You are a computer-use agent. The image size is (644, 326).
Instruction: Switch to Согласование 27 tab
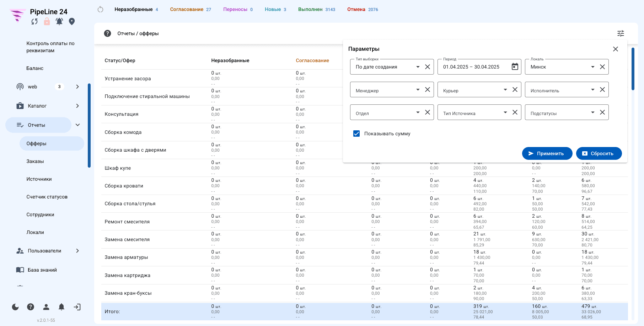coord(190,10)
